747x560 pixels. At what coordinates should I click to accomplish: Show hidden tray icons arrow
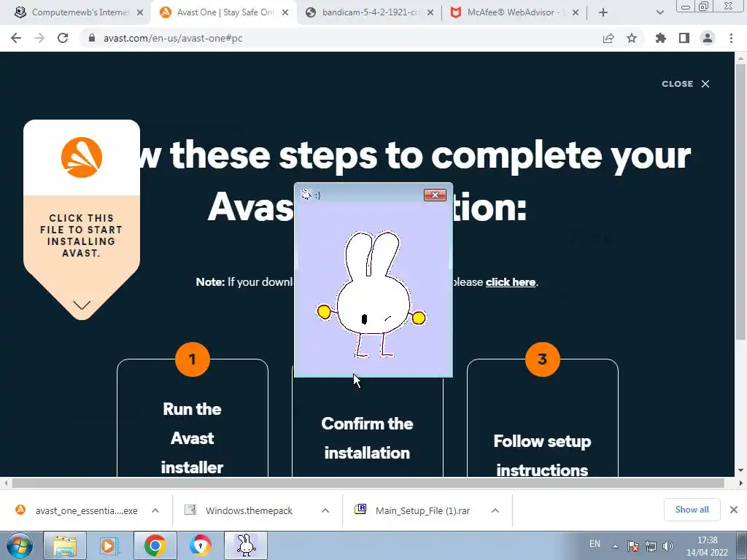coord(616,546)
